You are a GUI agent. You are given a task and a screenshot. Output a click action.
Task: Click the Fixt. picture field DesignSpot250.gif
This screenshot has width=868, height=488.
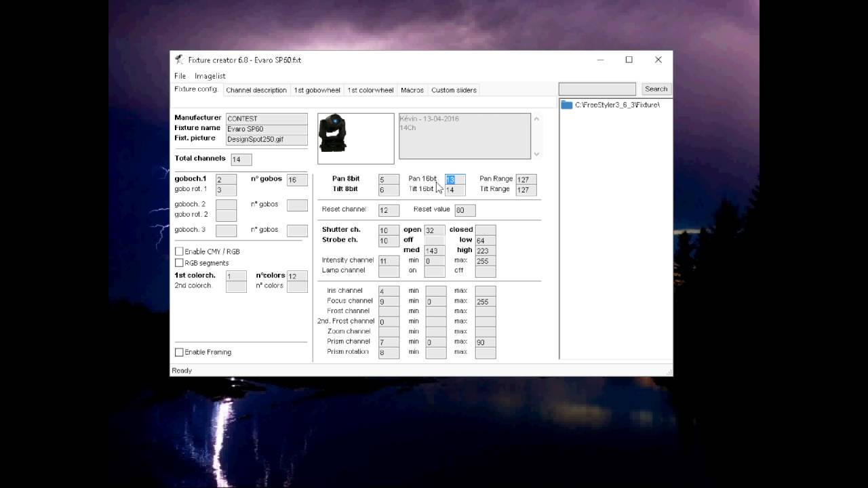coord(267,139)
